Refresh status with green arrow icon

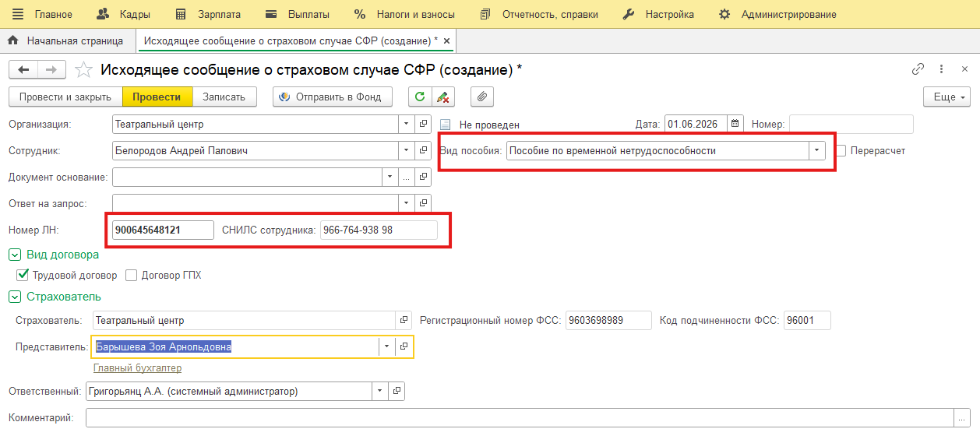click(420, 97)
